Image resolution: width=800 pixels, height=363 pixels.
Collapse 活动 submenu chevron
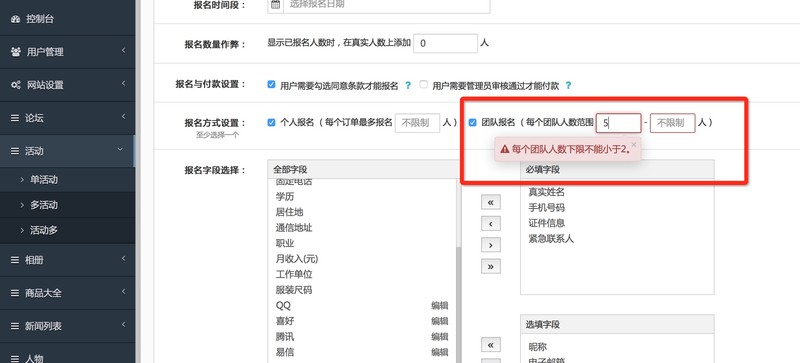pos(120,150)
